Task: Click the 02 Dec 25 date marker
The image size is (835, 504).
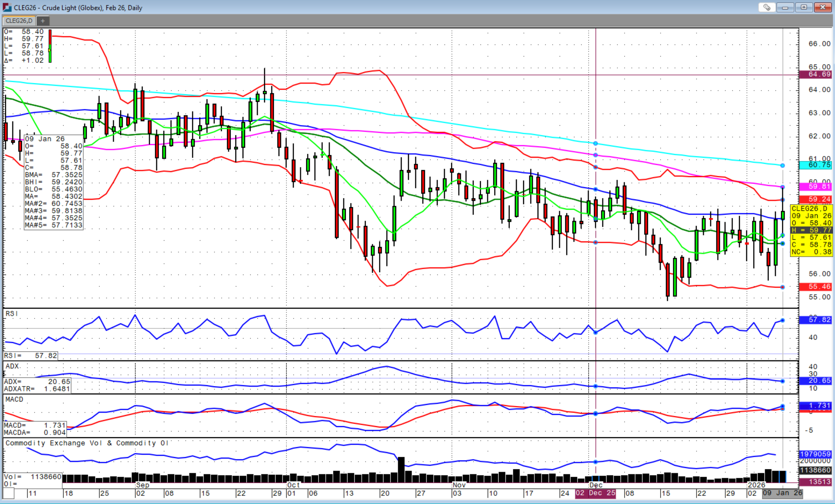Action: pyautogui.click(x=595, y=493)
